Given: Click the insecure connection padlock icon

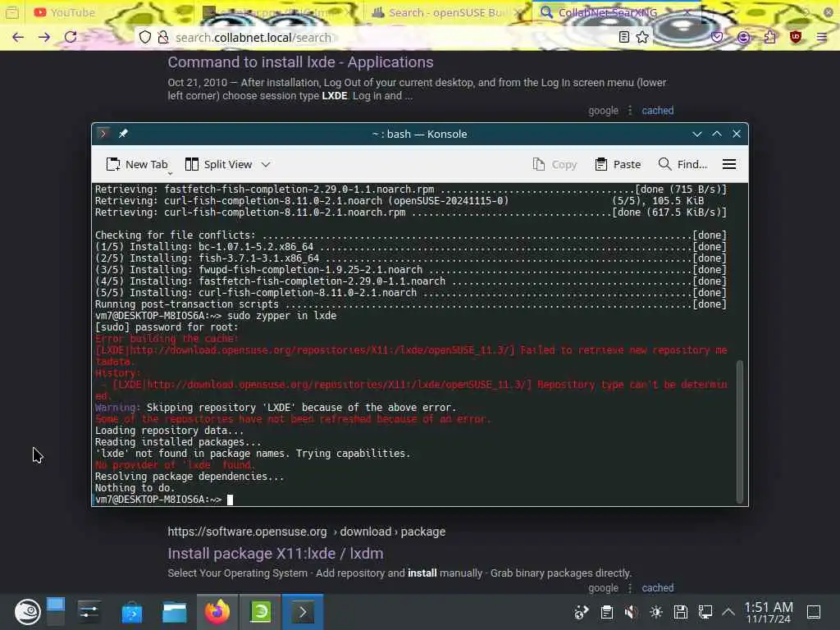Looking at the screenshot, I should click(x=163, y=37).
